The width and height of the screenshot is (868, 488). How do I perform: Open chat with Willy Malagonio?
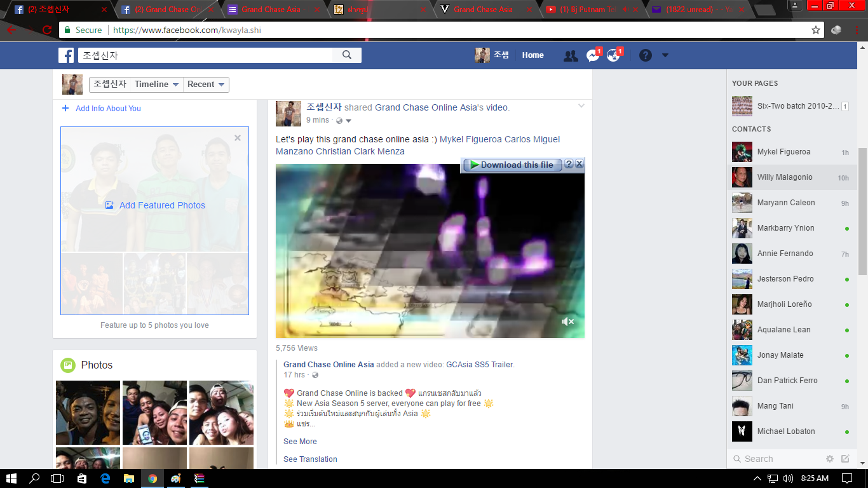(790, 177)
